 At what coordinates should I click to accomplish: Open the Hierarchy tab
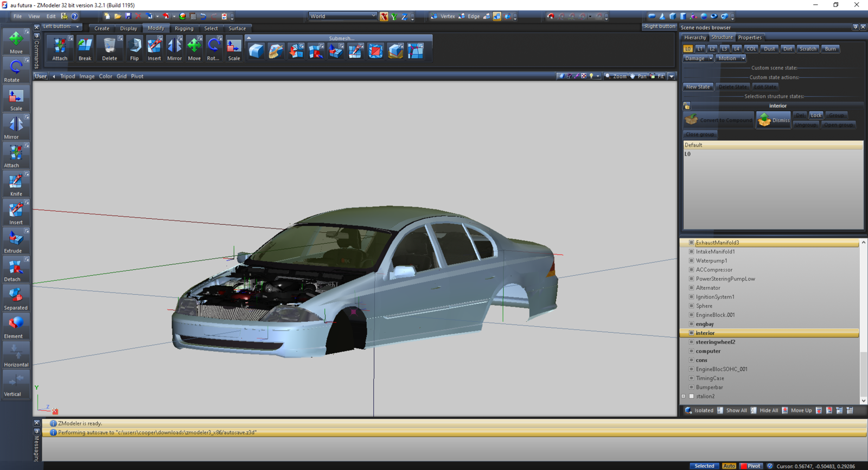[x=695, y=37]
